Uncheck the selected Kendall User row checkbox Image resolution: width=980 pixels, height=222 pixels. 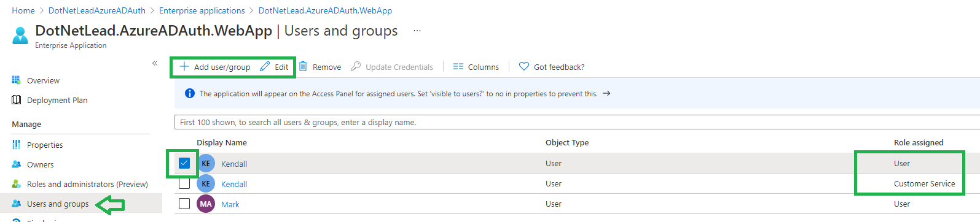[184, 163]
